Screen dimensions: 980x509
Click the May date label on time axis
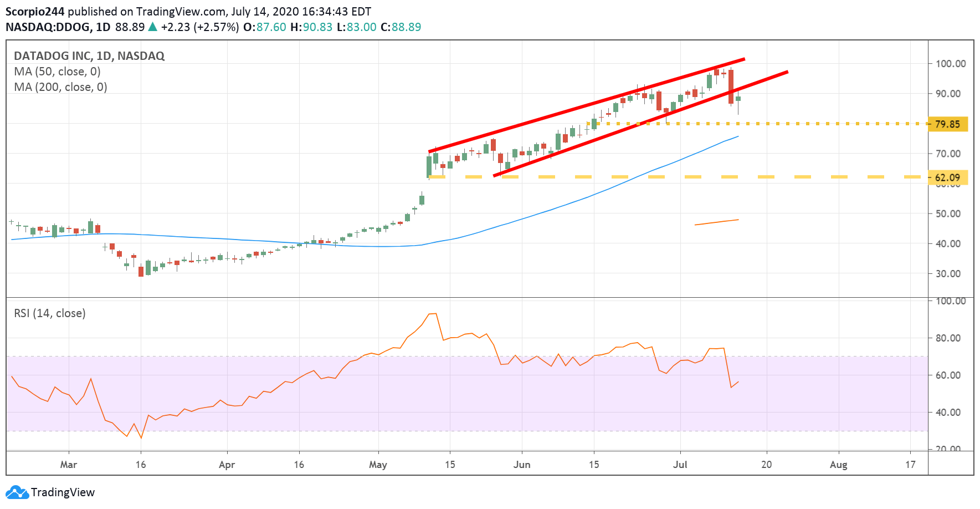point(378,465)
